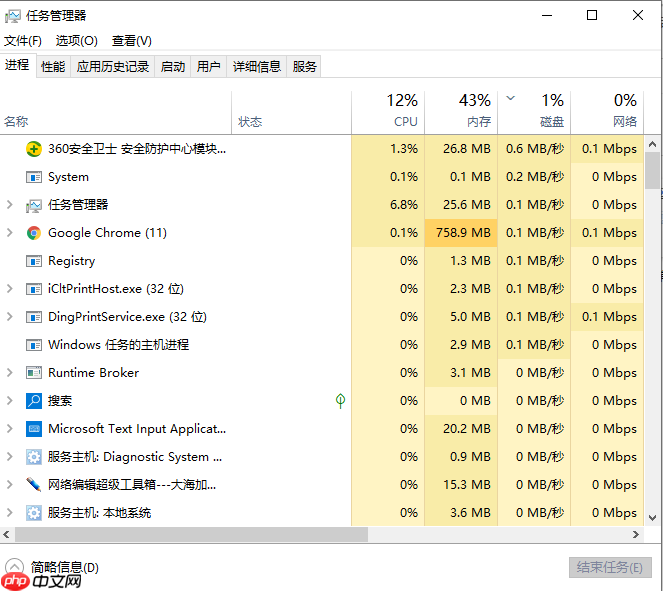Screen dimensions: 663x591
Task: Click the 6.8% CPU cell of 任务管理器
Action: 388,205
